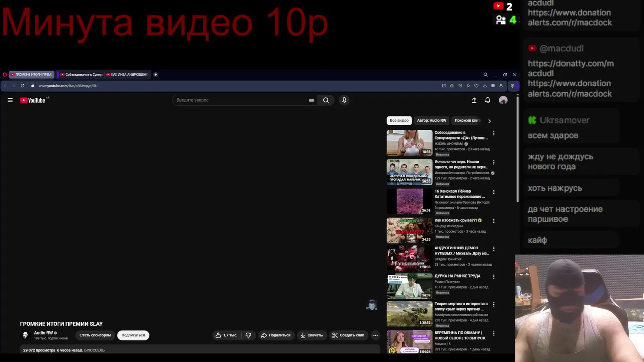
Task: Click the Opera menu logo
Action: 5,75
